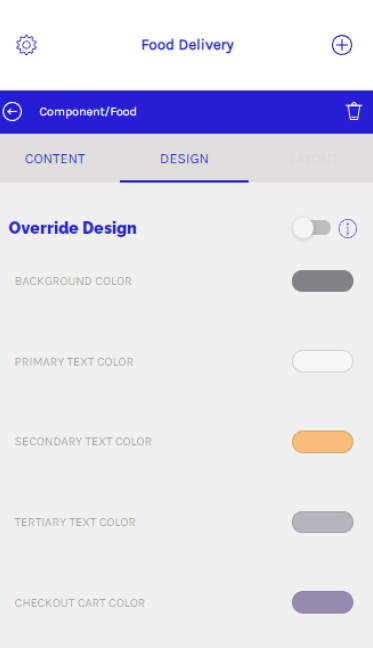Go back using the arrow icon
The height and width of the screenshot is (648, 373).
(x=12, y=112)
